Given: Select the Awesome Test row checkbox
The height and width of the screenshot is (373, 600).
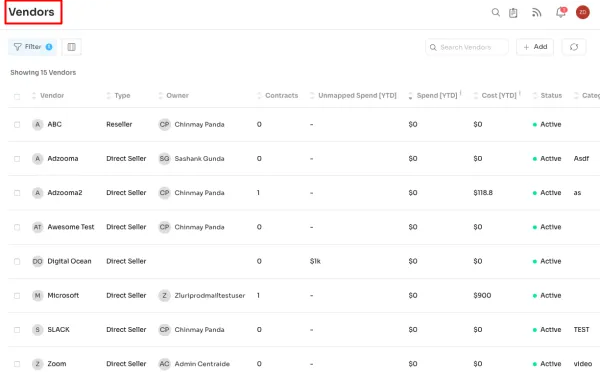Looking at the screenshot, I should pos(17,227).
